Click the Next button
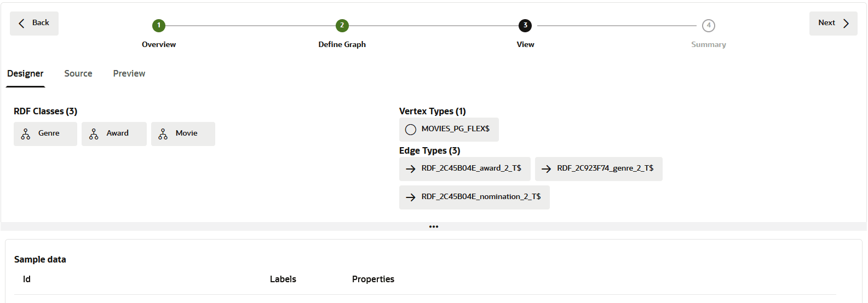The width and height of the screenshot is (868, 303). pyautogui.click(x=833, y=24)
